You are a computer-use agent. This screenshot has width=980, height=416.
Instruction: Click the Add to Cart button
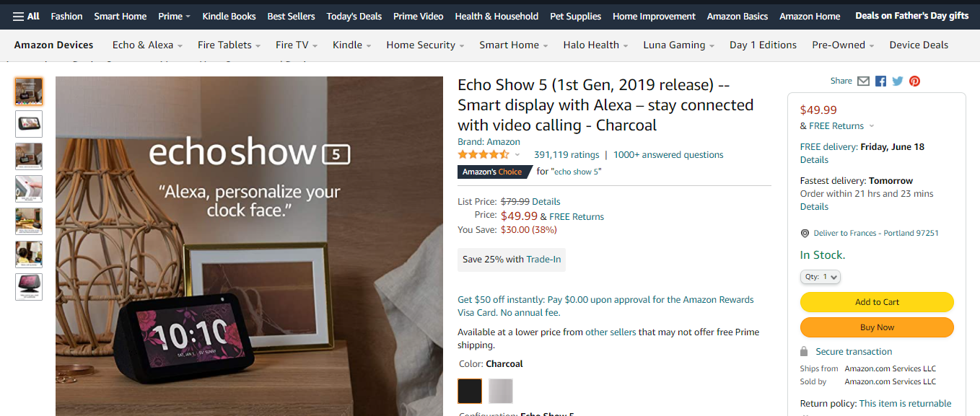[x=877, y=302]
